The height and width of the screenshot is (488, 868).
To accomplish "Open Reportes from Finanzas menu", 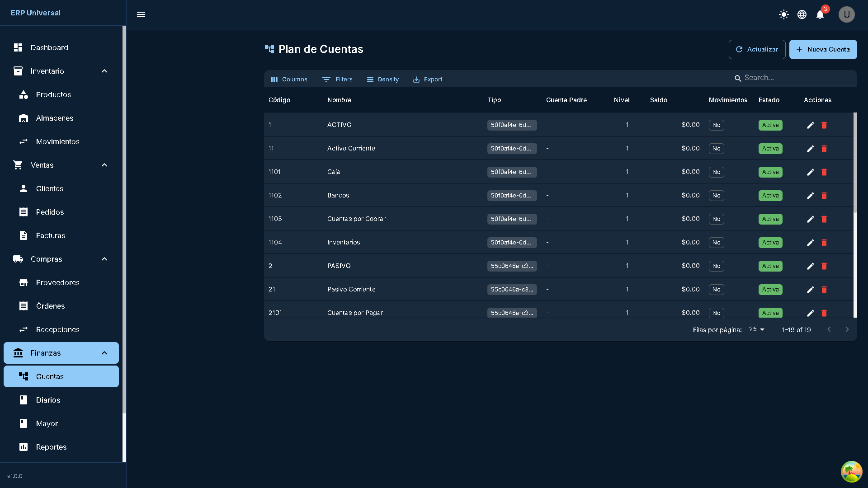I will pyautogui.click(x=51, y=447).
